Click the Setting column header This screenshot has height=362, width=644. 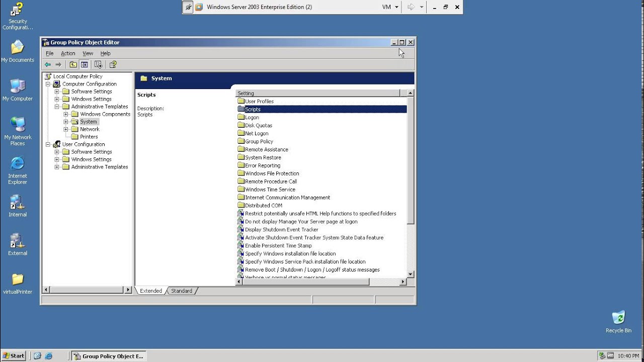tap(317, 93)
